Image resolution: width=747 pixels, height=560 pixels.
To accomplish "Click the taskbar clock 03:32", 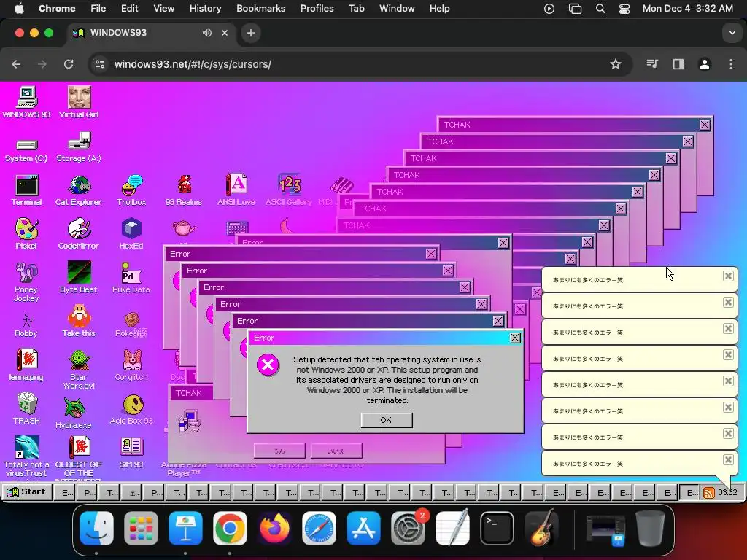I will (727, 492).
